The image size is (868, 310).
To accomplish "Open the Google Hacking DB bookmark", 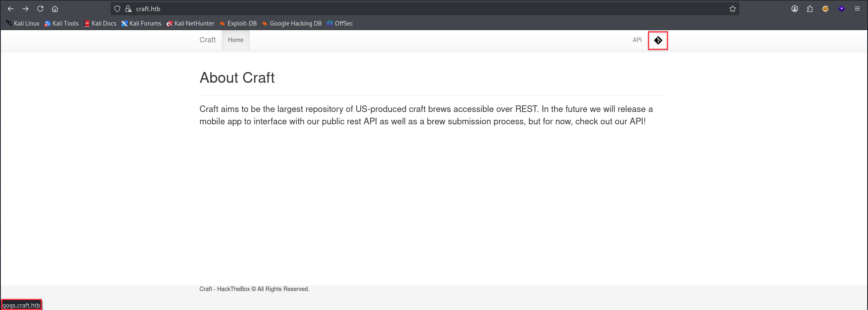I will (x=292, y=23).
